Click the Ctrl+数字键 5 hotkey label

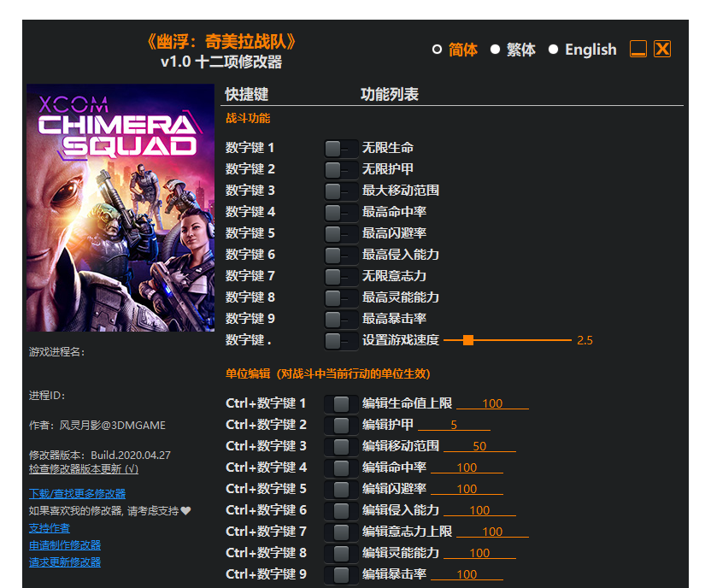pos(266,489)
